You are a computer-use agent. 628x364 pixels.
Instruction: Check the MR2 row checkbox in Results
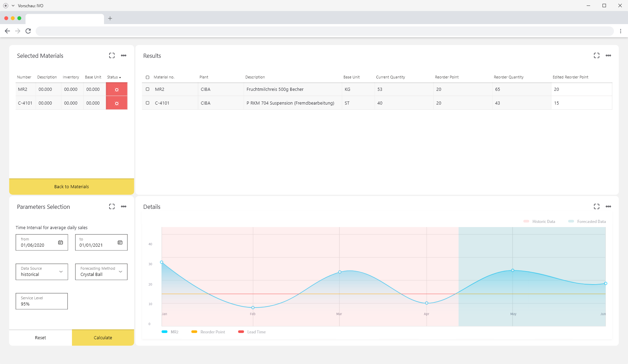[x=148, y=89]
